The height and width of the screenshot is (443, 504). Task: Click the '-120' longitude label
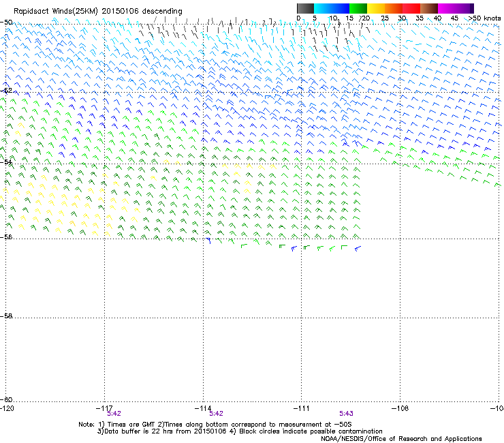pos(7,408)
